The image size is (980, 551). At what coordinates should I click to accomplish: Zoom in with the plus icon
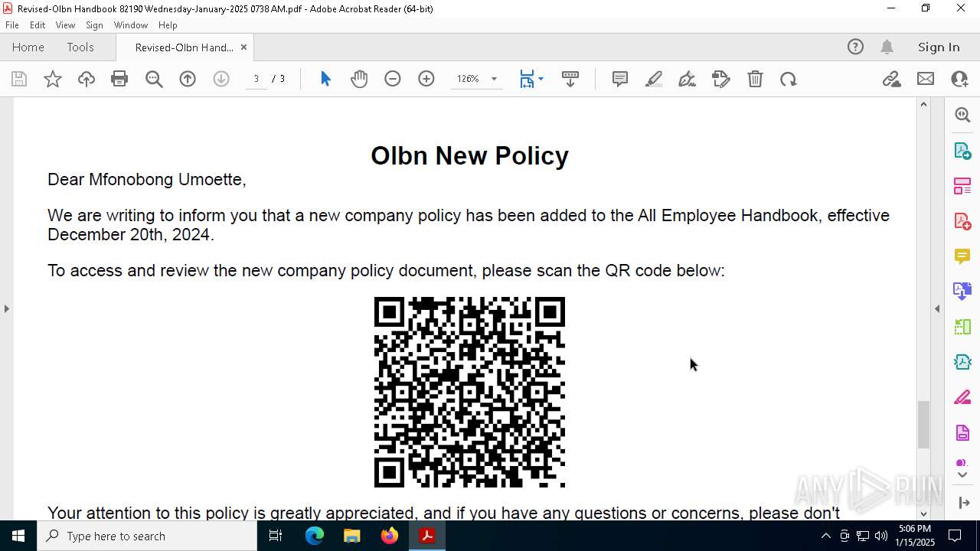[426, 79]
